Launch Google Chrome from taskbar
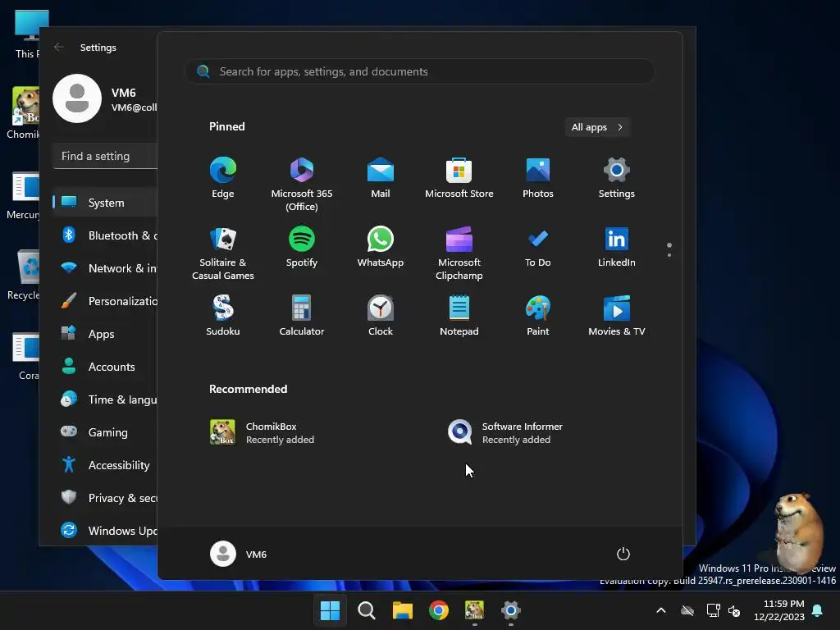The image size is (840, 630). pos(439,610)
